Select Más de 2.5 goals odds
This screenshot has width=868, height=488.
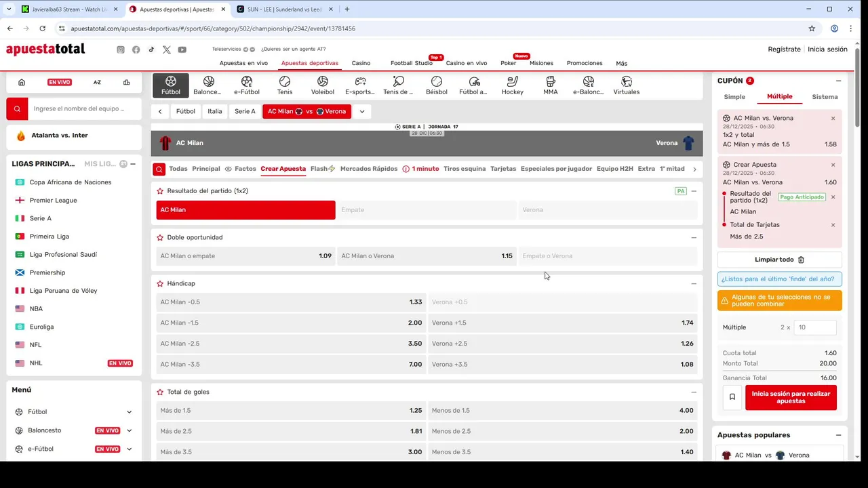click(291, 431)
